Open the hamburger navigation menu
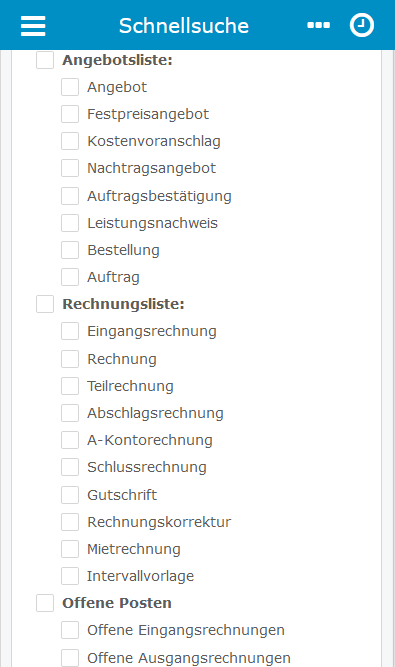The width and height of the screenshot is (395, 667). pyautogui.click(x=33, y=26)
